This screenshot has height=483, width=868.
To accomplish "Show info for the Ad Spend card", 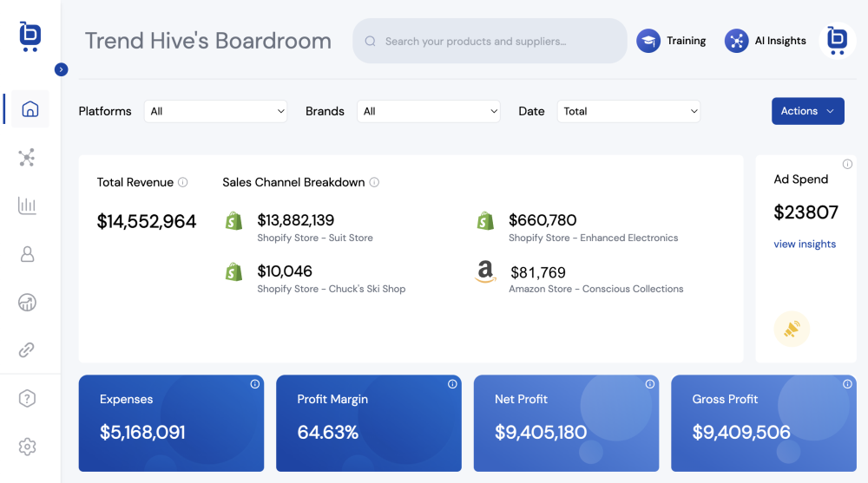I will pyautogui.click(x=847, y=164).
